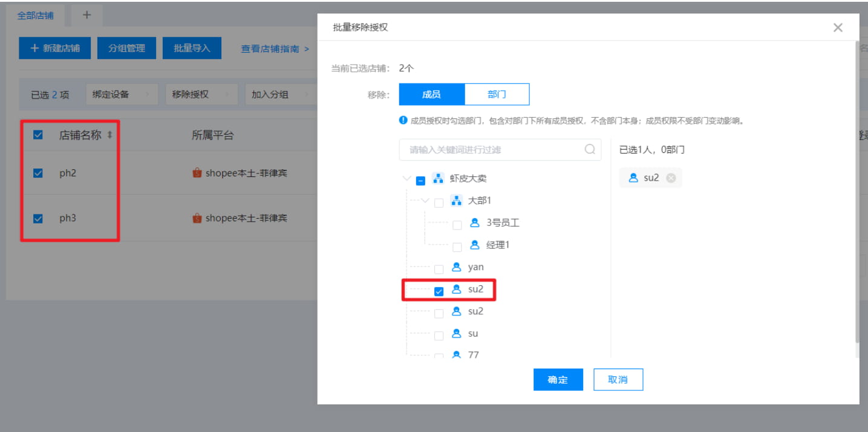Click the 经理1 tree label

point(498,245)
